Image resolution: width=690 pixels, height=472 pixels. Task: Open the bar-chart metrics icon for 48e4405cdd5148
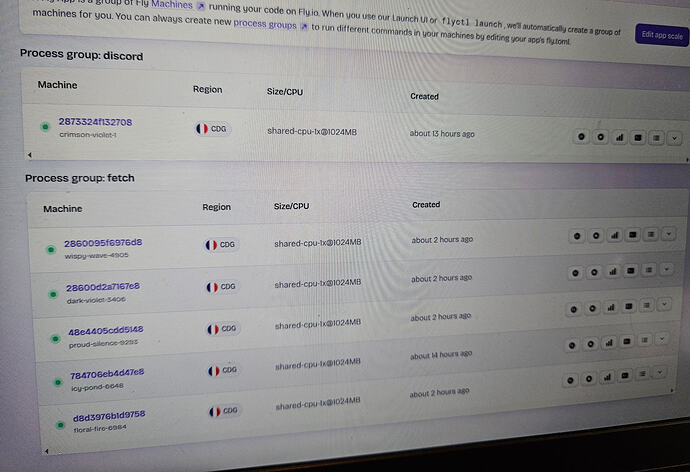coord(611,307)
